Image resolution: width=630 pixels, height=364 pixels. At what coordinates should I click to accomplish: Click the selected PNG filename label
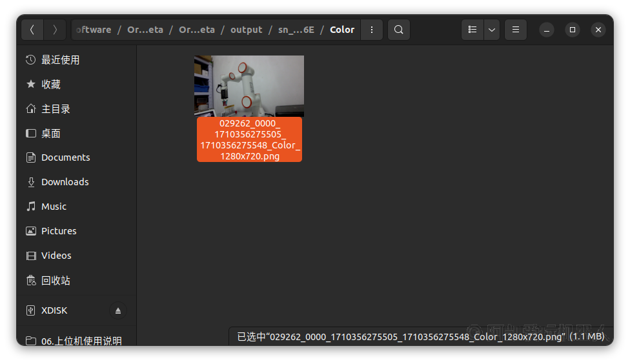(249, 139)
